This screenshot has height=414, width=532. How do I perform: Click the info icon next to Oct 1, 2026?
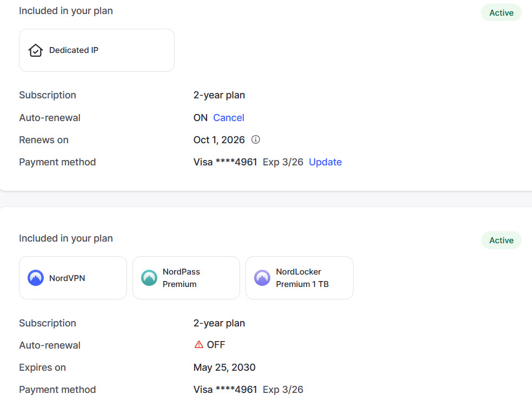(256, 139)
